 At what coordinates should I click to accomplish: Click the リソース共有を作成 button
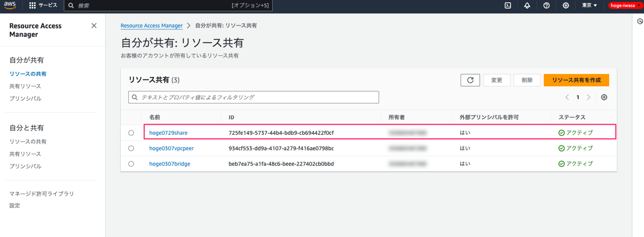coord(576,80)
